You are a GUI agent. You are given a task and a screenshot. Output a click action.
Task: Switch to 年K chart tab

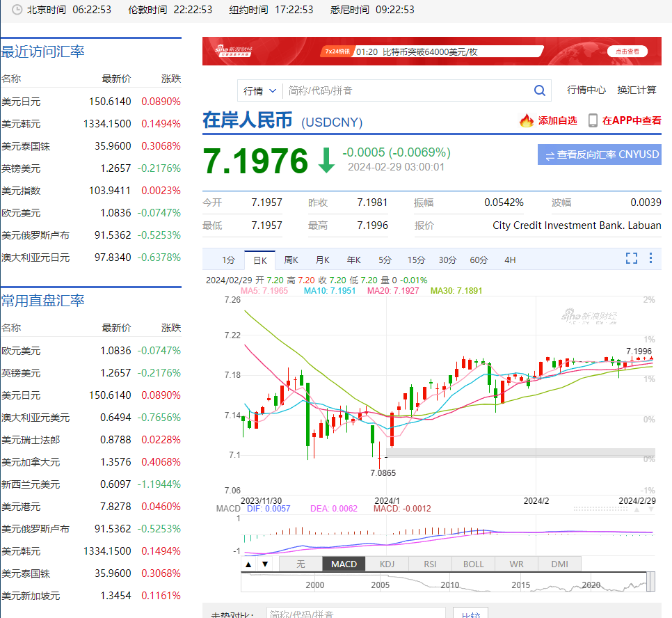[353, 260]
